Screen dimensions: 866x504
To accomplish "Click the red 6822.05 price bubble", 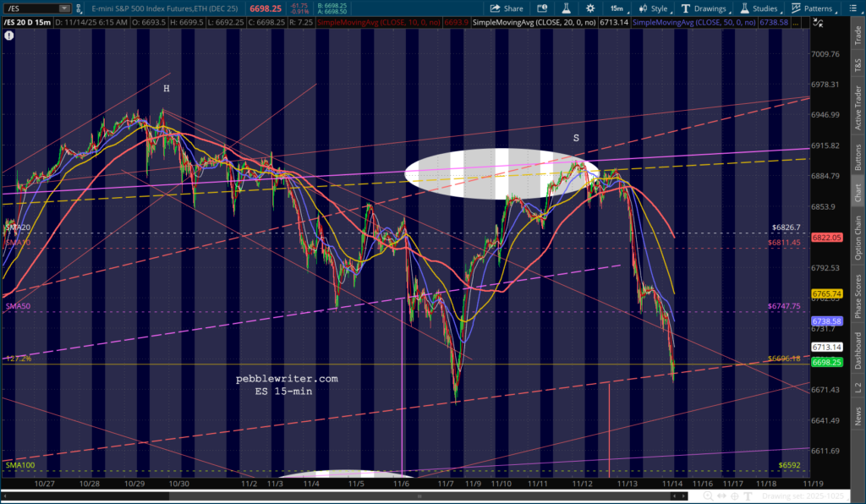I will 827,238.
